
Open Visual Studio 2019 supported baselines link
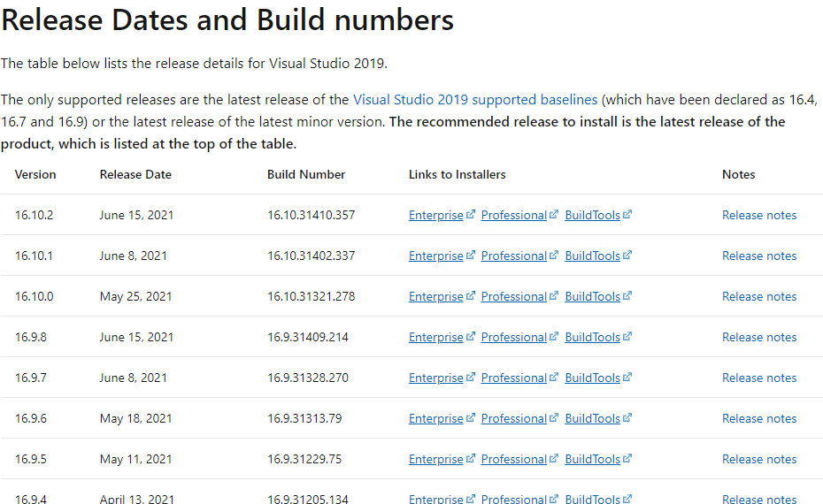coord(475,100)
